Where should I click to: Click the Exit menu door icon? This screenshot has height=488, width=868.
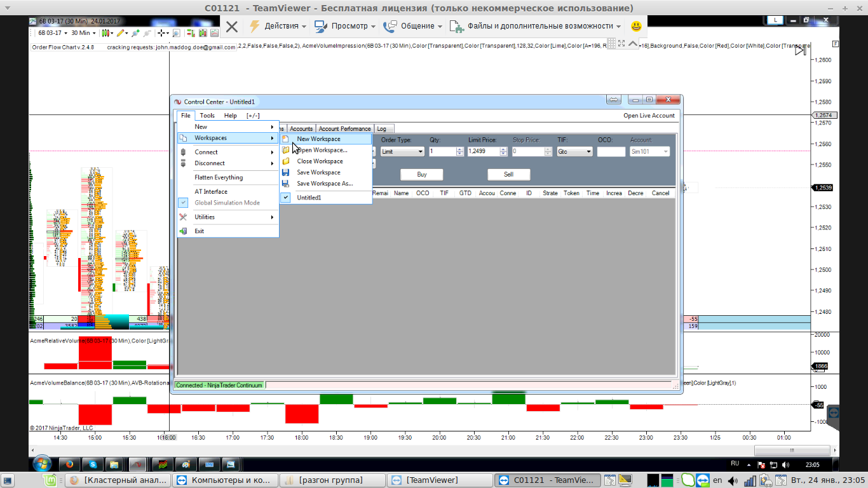[183, 231]
